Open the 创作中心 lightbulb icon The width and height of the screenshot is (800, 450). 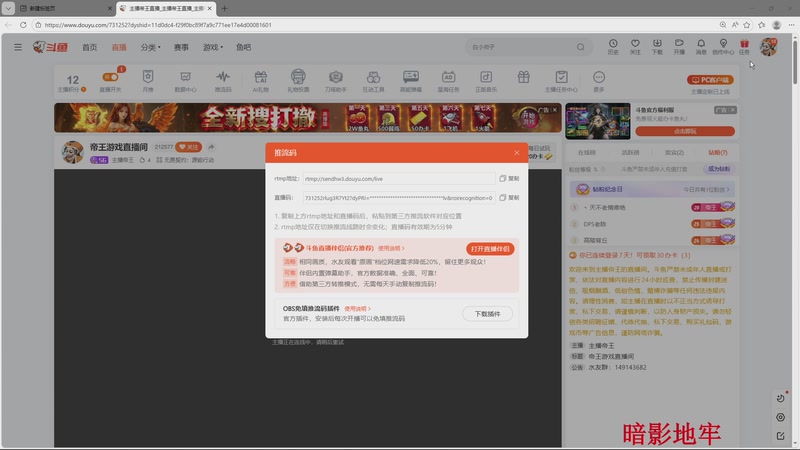tap(723, 47)
